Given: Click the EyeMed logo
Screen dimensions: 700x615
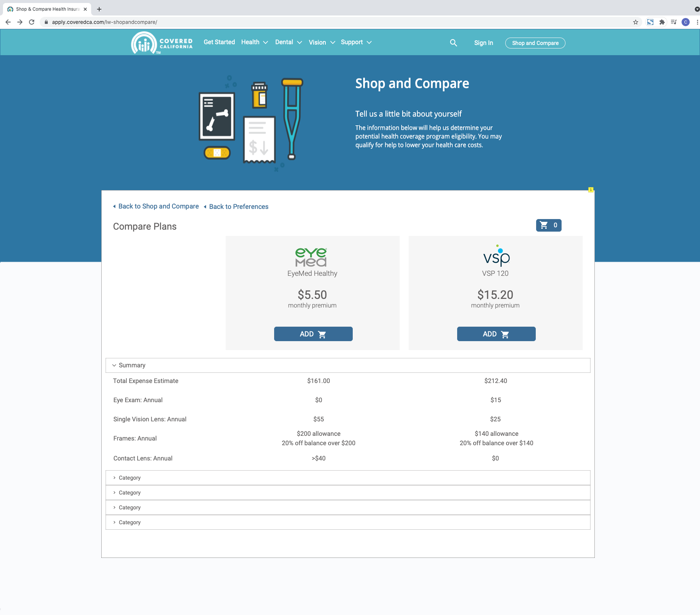Looking at the screenshot, I should click(312, 257).
